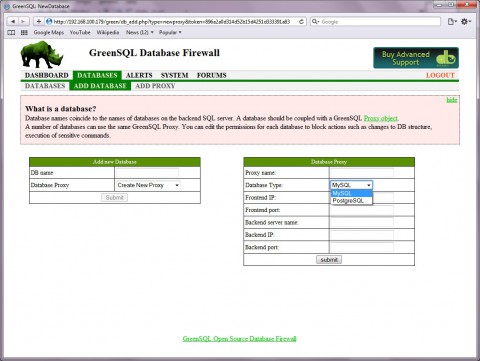Select the ADD PROXY submenu item
Viewport: 480px width, 361px height.
(155, 86)
